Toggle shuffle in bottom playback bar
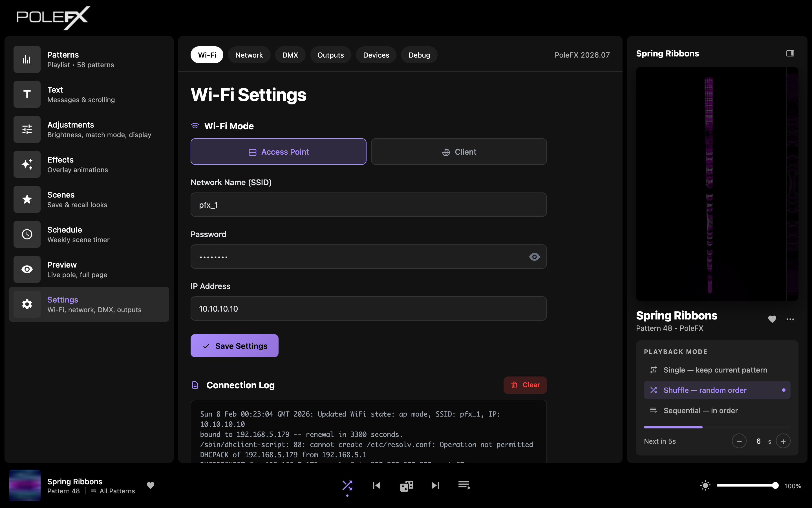This screenshot has height=508, width=812. tap(347, 485)
